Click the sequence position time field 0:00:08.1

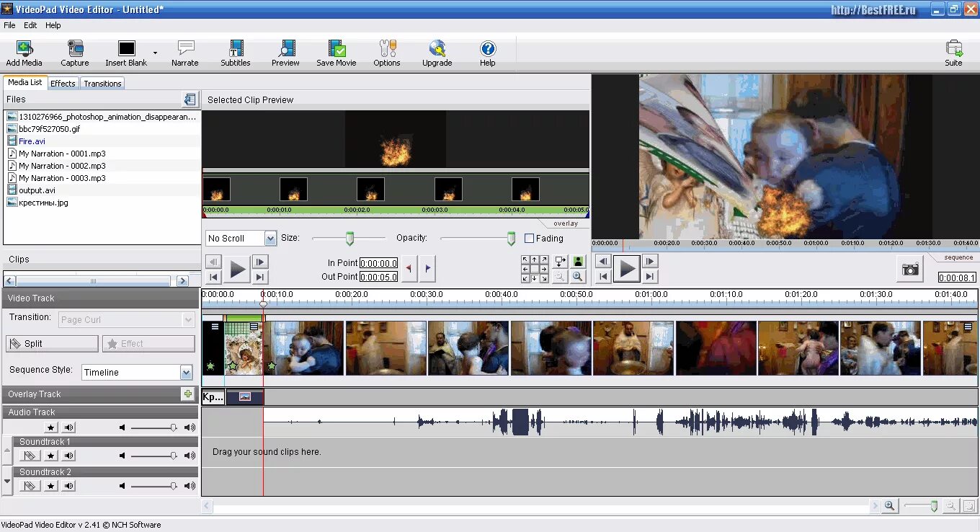pos(957,278)
